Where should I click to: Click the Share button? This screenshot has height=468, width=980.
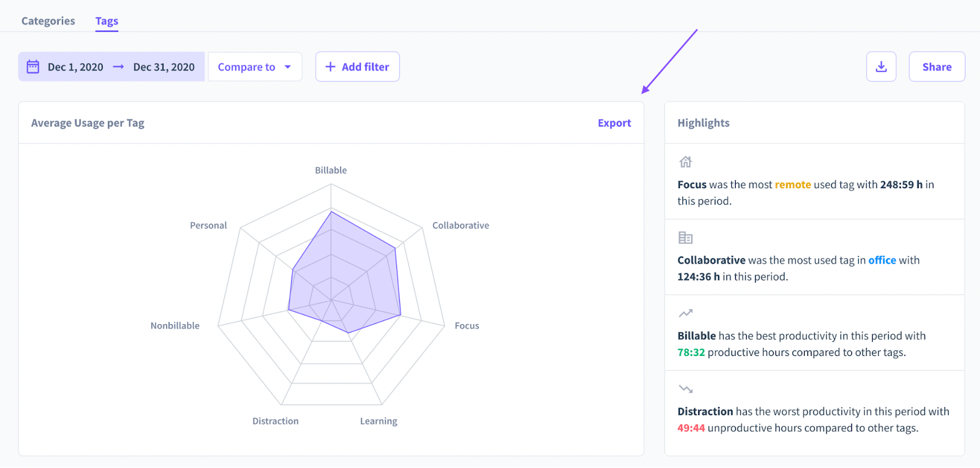tap(937, 67)
